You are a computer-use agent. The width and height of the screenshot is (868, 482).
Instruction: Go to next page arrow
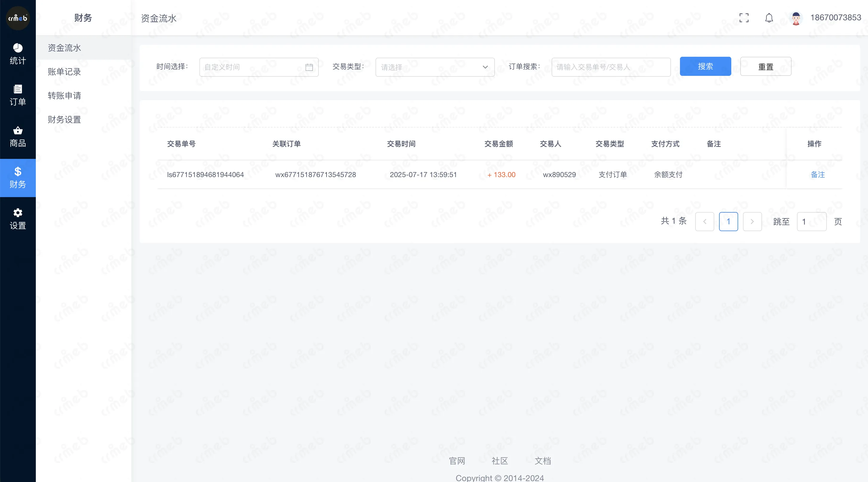pyautogui.click(x=752, y=222)
